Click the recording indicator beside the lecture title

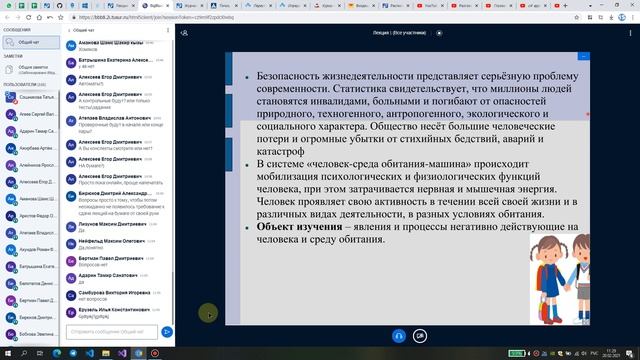click(x=439, y=33)
